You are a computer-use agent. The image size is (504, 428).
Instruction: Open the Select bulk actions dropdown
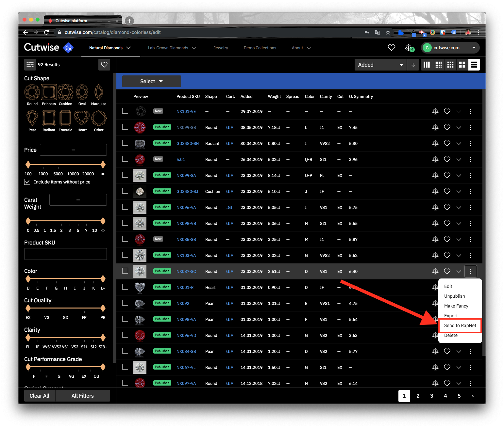pos(152,81)
